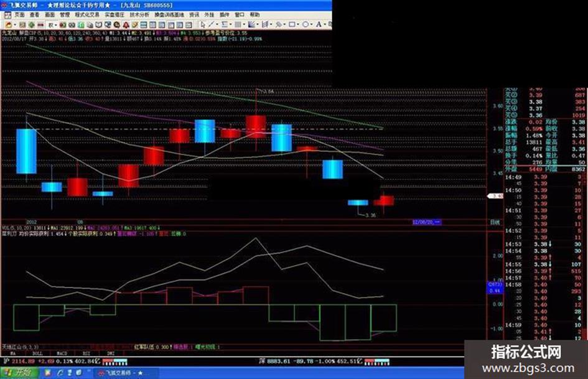588x379 pixels.
Task: Select the rectangle drawing tool
Action: click(x=292, y=25)
